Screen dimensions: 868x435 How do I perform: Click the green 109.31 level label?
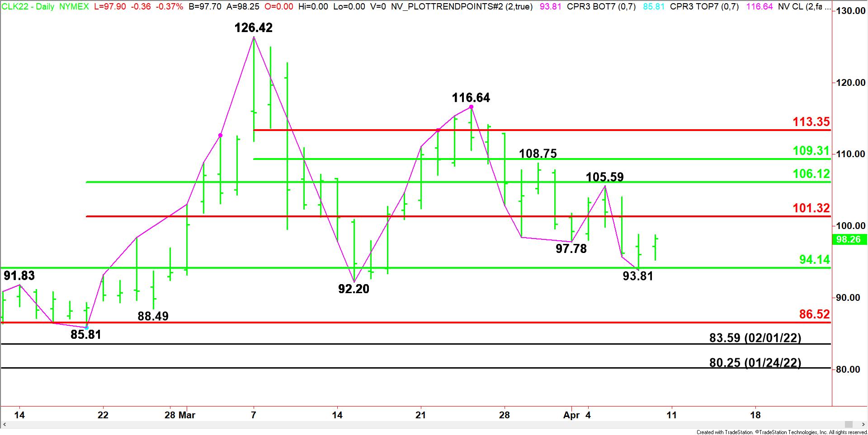coord(811,151)
